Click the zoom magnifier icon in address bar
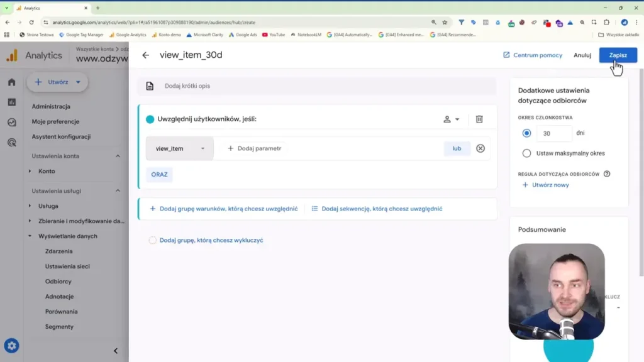The width and height of the screenshot is (644, 362). [434, 22]
